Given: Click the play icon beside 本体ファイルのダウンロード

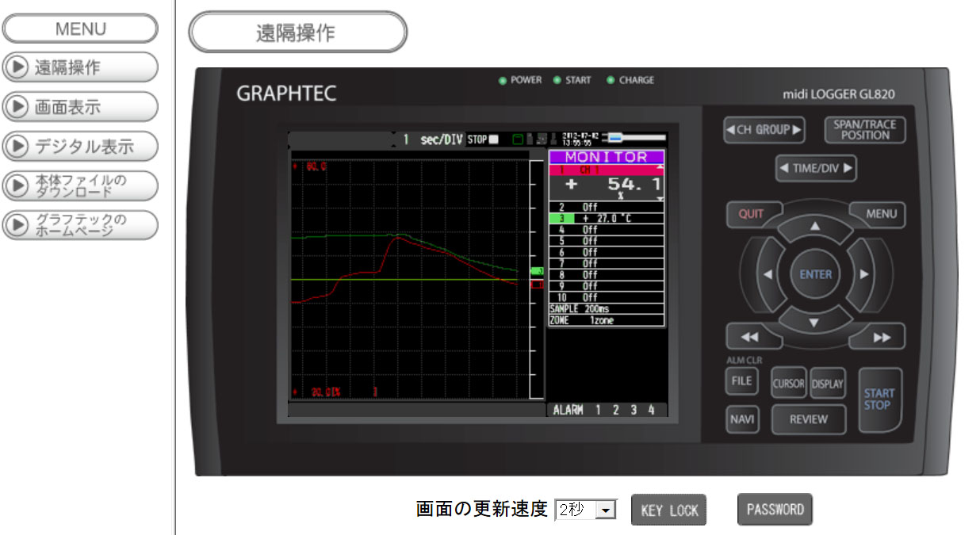Looking at the screenshot, I should [16, 185].
